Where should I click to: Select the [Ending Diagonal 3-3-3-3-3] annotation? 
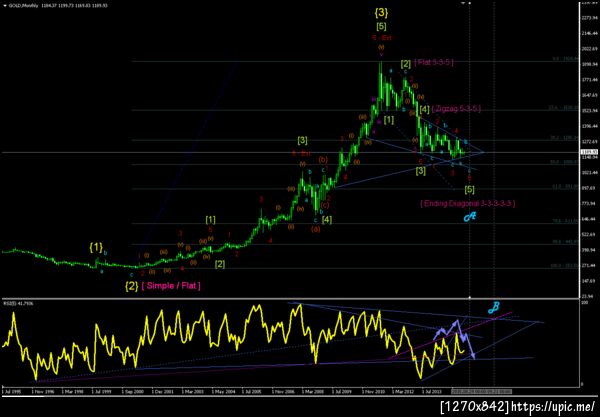coord(468,203)
